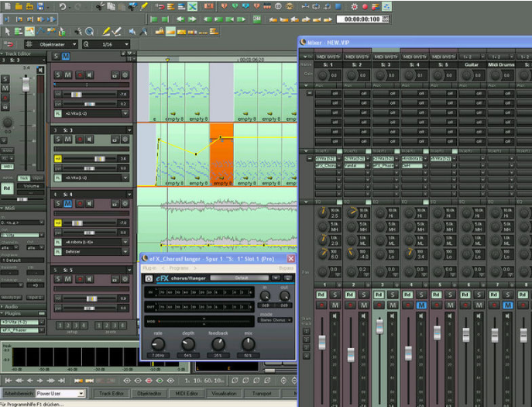Click setup button 1 below the tracks

[x=60, y=326]
